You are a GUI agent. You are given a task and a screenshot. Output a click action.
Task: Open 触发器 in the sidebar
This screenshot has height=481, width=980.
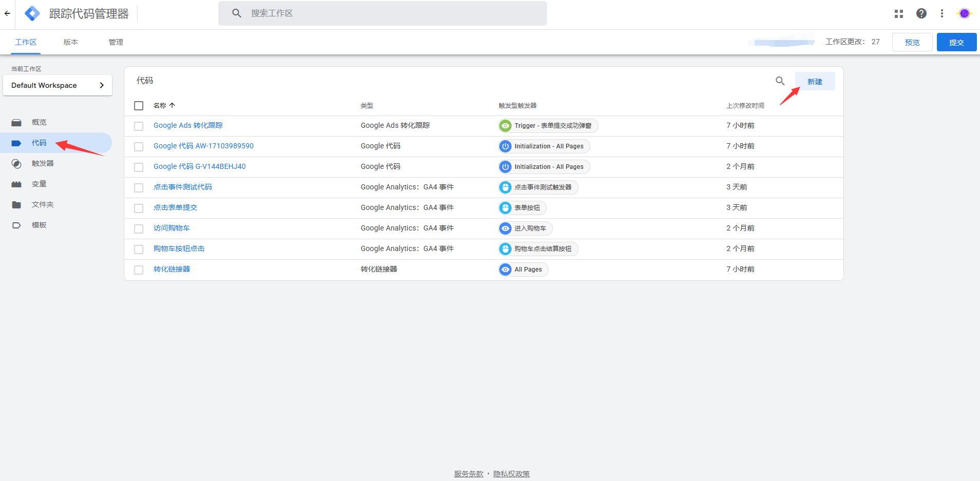(42, 163)
